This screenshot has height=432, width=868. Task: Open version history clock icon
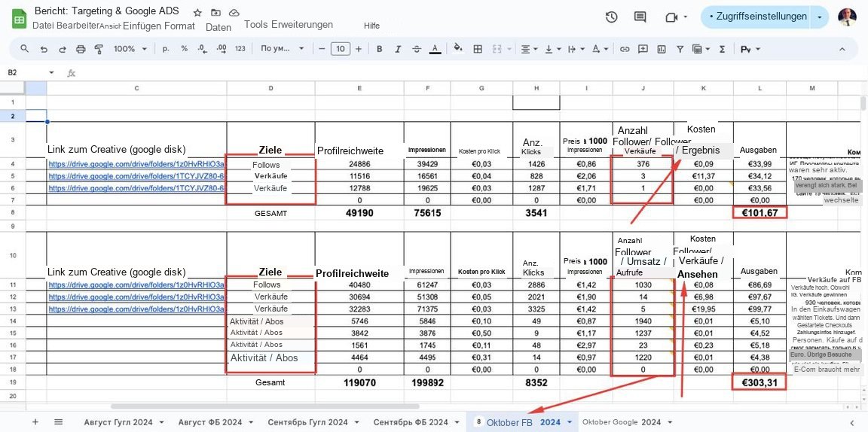(611, 17)
